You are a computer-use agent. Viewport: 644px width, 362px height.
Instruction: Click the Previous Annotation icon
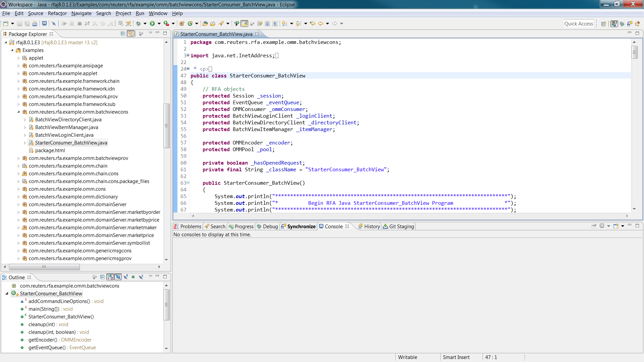[x=299, y=23]
